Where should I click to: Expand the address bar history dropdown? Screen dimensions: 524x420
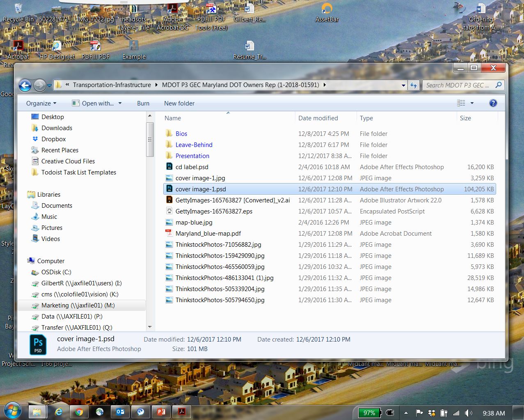click(403, 85)
